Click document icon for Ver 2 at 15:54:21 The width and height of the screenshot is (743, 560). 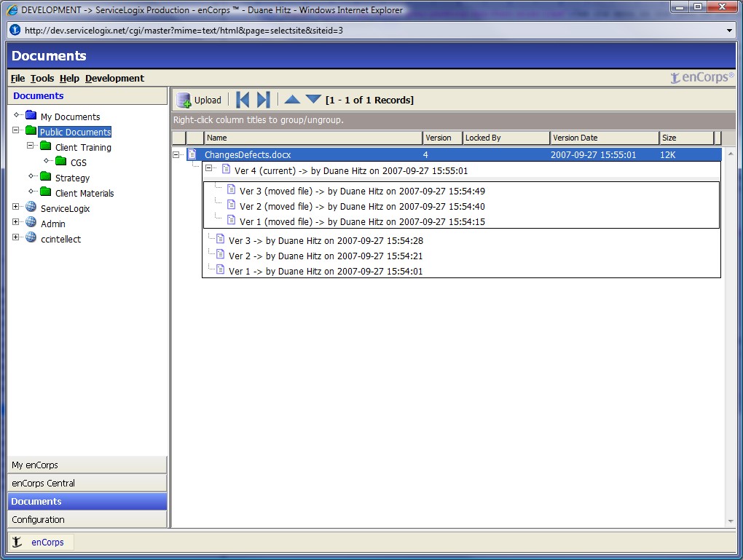point(220,254)
